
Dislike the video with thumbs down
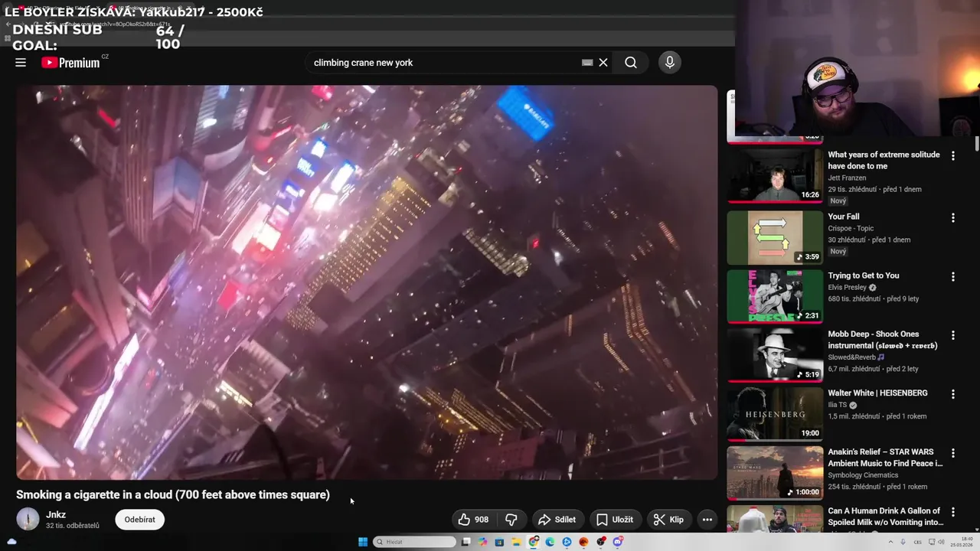tap(511, 520)
